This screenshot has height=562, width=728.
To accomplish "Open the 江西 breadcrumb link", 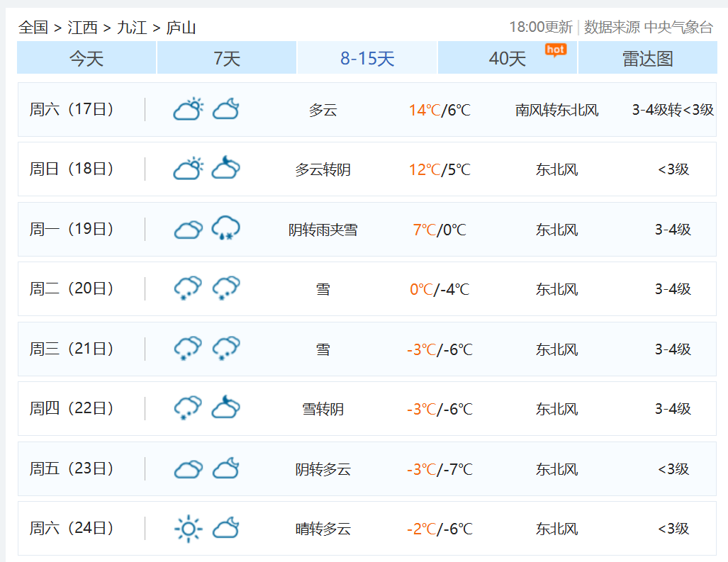I will tap(82, 28).
